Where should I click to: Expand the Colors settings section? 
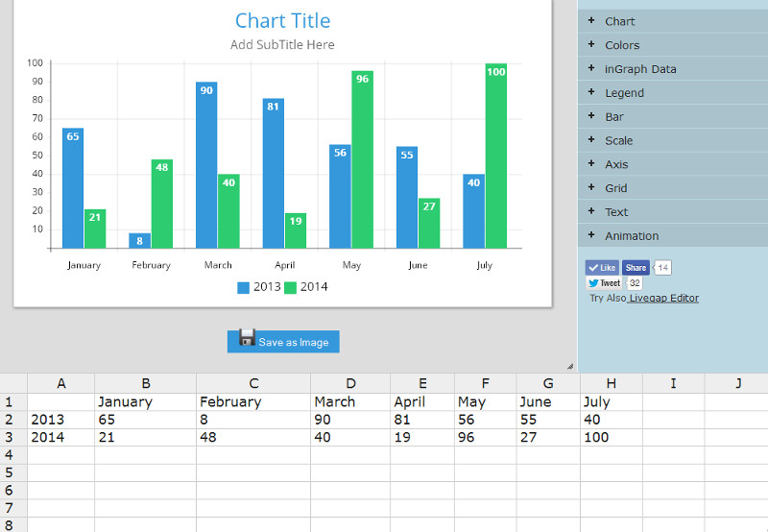coord(621,45)
